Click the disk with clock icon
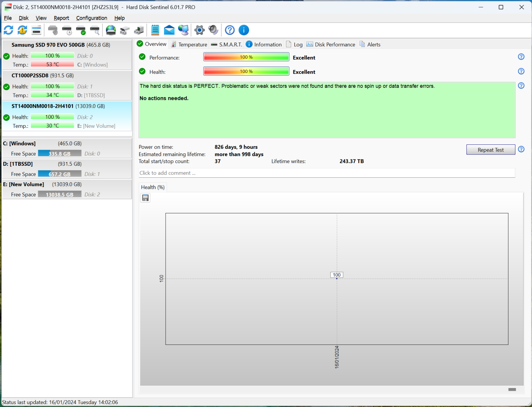The width and height of the screenshot is (532, 407). [x=67, y=30]
